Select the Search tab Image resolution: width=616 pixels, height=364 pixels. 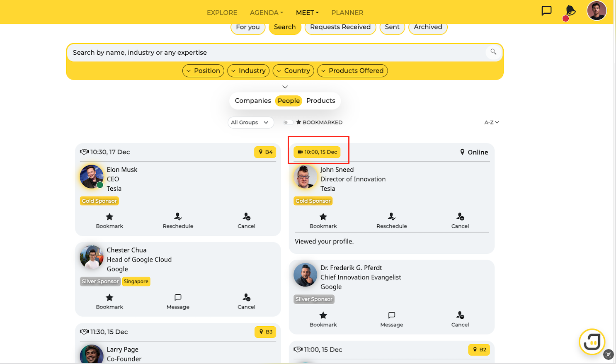(x=285, y=27)
